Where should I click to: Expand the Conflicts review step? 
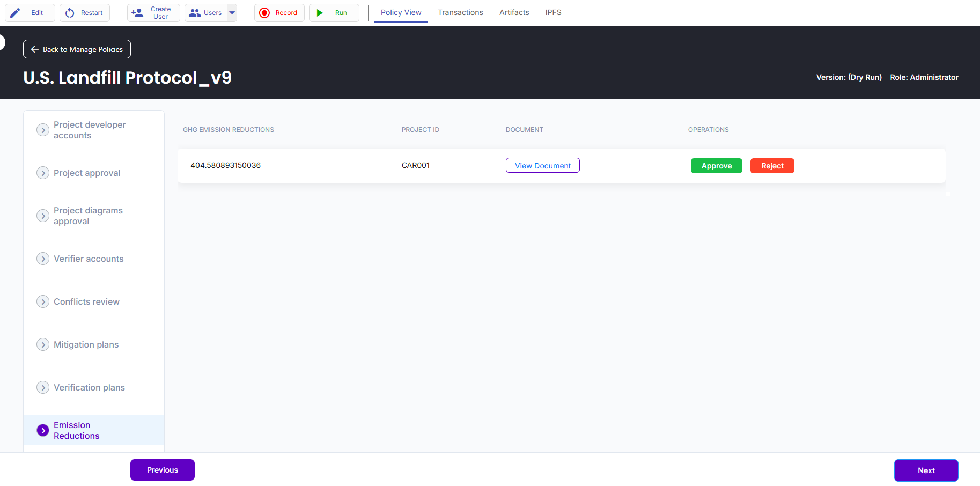[43, 301]
